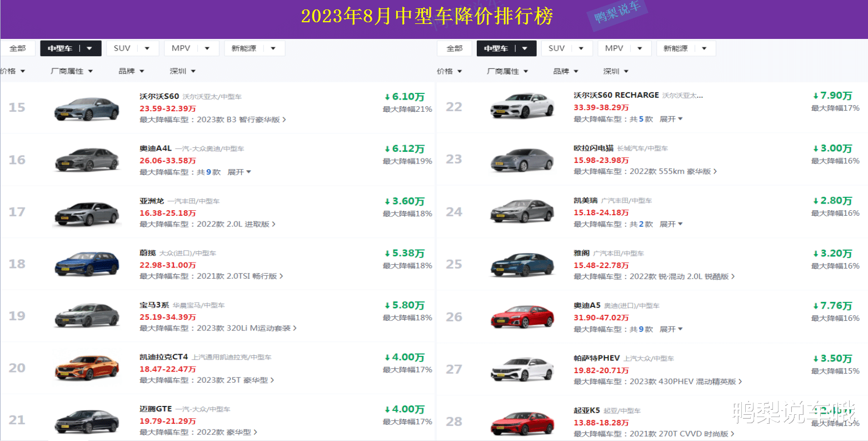Click the 亚洲龙 model name
The image size is (868, 441).
152,201
